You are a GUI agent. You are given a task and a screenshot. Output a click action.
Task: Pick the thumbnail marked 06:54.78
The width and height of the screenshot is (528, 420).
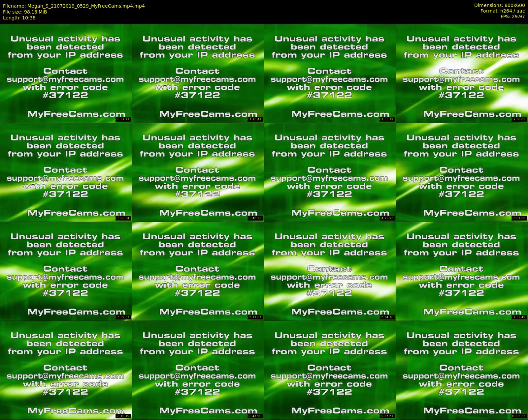coord(330,271)
